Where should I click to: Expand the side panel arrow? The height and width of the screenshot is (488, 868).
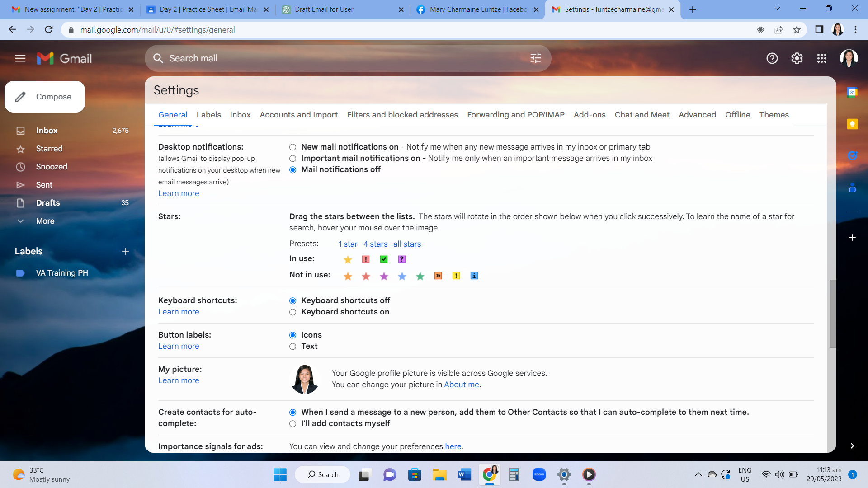(852, 446)
